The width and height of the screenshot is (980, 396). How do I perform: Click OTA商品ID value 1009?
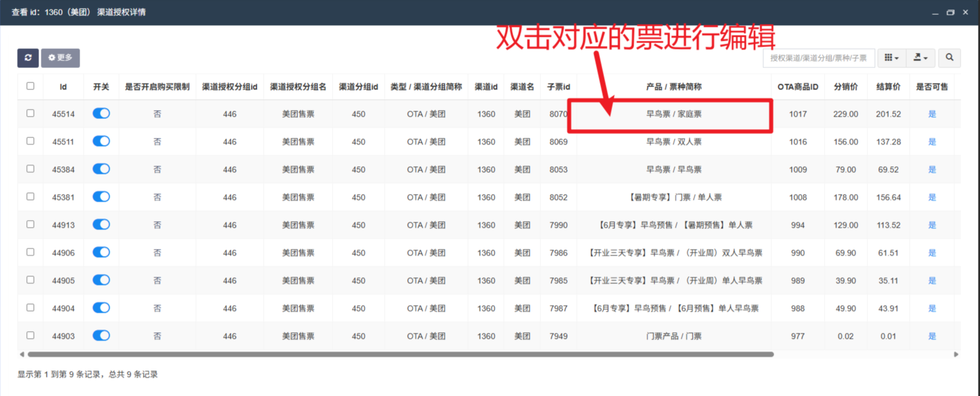pyautogui.click(x=798, y=170)
